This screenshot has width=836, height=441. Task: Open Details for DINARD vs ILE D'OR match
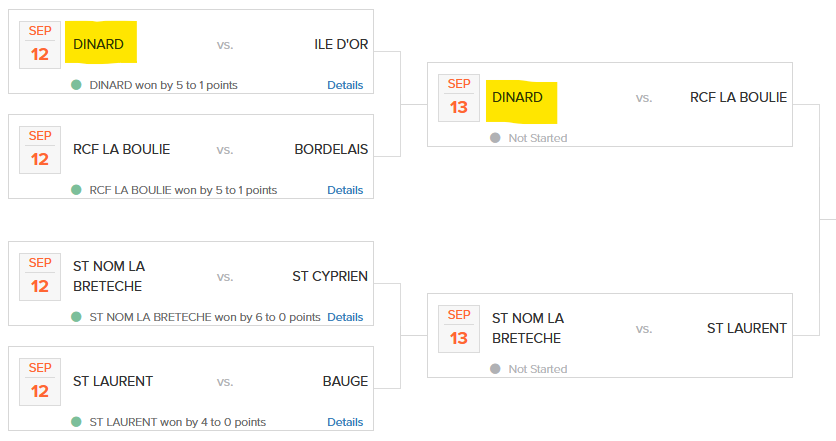(x=345, y=85)
